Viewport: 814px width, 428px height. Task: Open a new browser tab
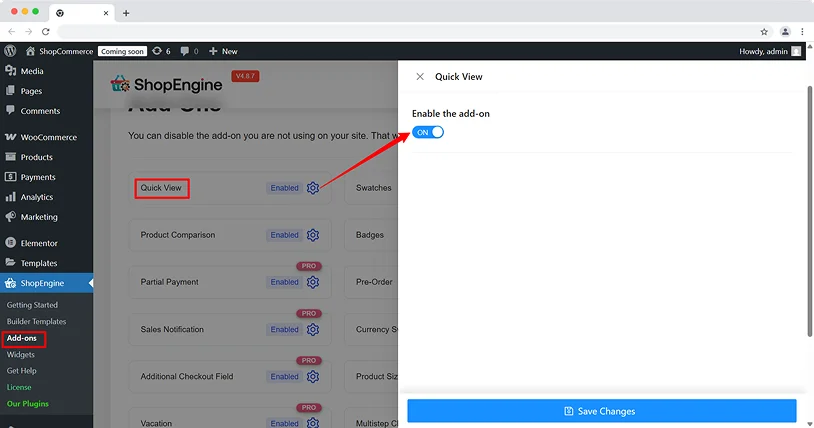click(126, 13)
